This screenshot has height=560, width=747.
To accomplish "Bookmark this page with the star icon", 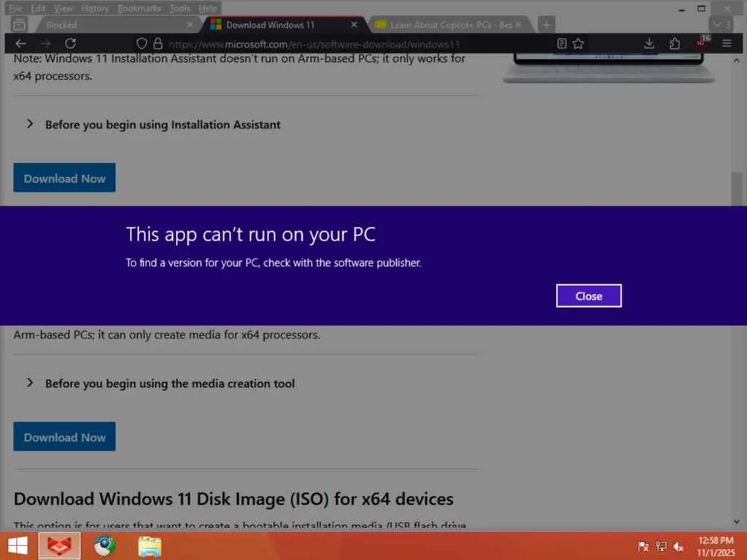I will (578, 44).
